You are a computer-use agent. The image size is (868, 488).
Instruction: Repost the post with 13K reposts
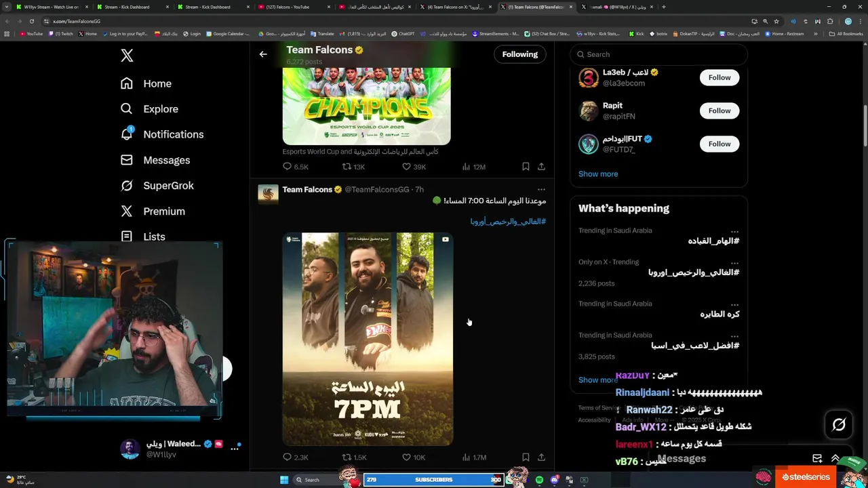point(347,167)
